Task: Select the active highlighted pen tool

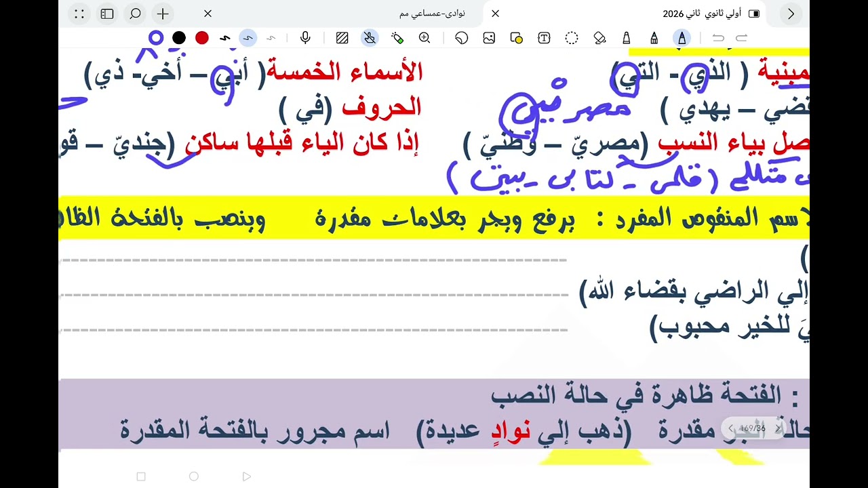Action: (x=682, y=38)
